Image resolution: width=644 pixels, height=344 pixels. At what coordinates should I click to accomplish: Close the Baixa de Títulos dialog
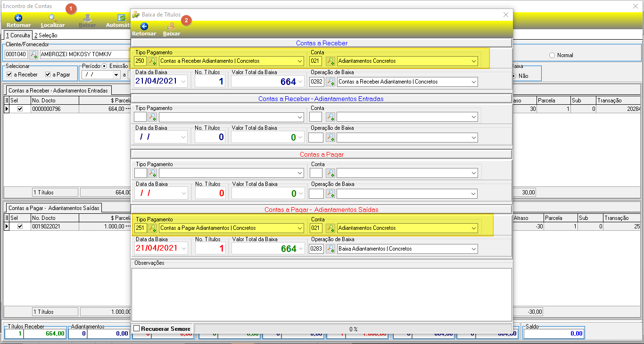pyautogui.click(x=506, y=15)
